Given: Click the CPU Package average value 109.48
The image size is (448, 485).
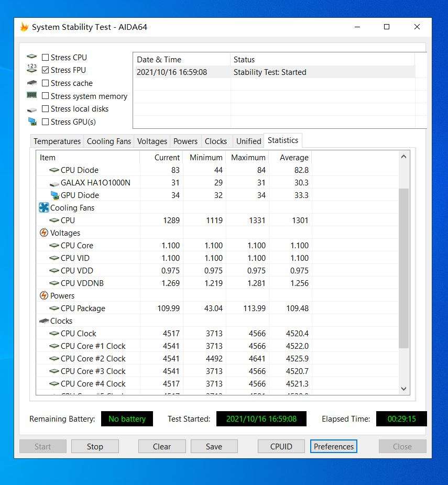Looking at the screenshot, I should [x=297, y=308].
